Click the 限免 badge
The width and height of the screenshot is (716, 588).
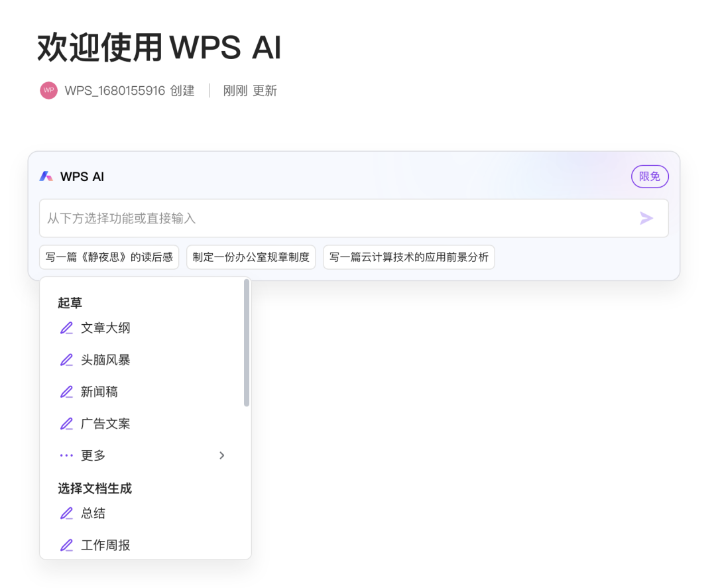click(650, 176)
